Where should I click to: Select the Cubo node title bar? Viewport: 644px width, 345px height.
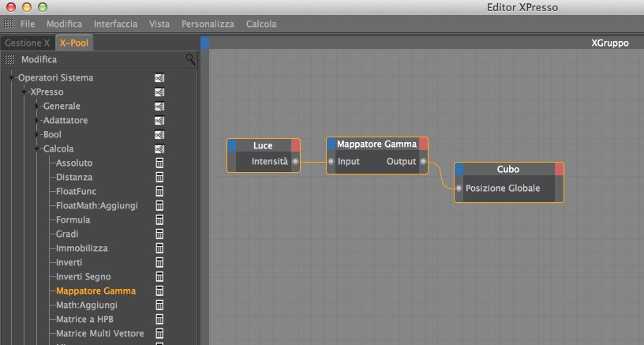[508, 169]
